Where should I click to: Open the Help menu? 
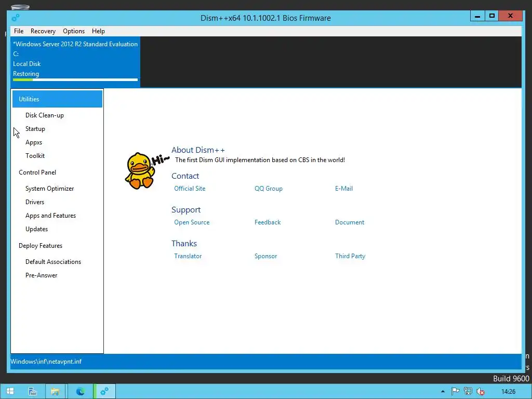click(98, 31)
